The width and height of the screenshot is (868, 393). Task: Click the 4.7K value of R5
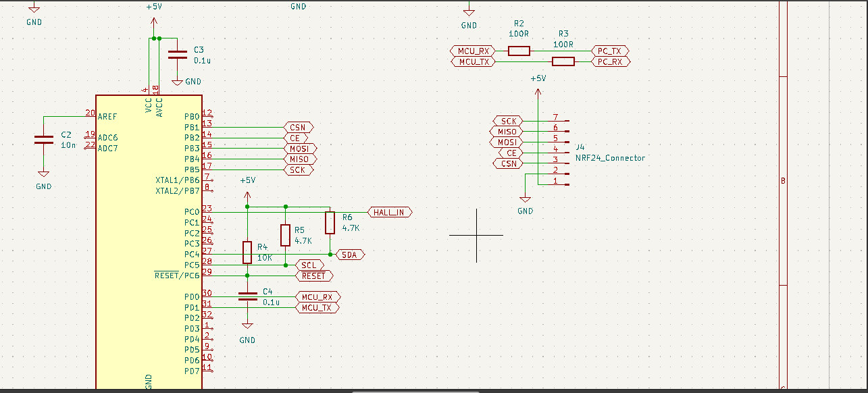(303, 240)
